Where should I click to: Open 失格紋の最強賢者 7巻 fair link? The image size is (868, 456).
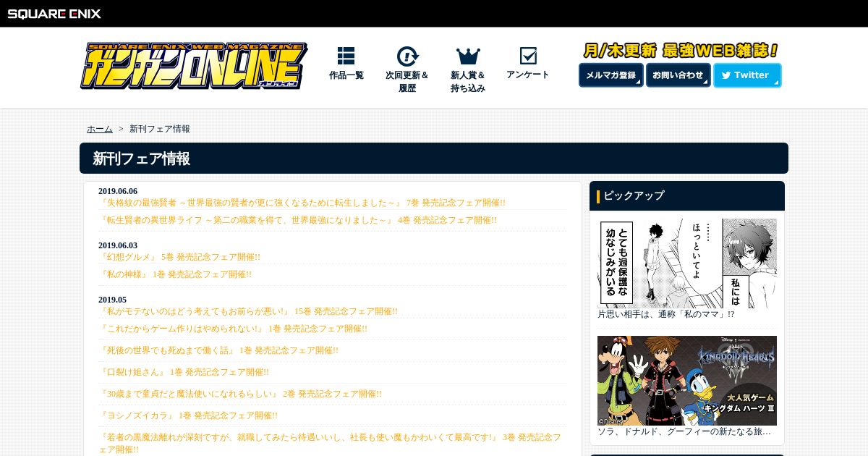[x=302, y=203]
